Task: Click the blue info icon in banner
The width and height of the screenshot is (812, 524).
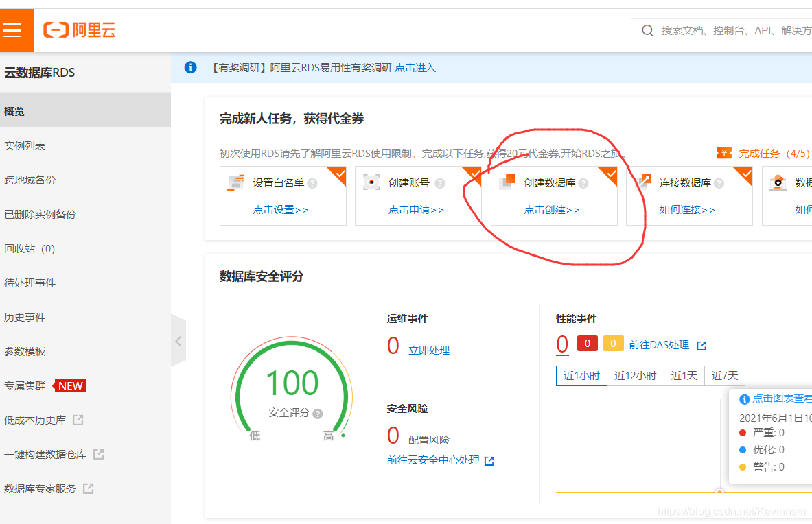Action: click(191, 67)
